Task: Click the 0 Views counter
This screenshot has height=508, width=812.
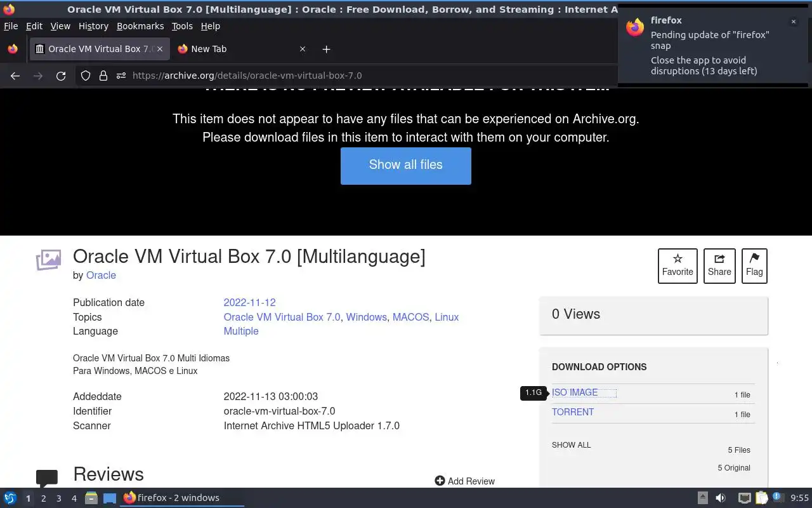Action: pyautogui.click(x=576, y=314)
